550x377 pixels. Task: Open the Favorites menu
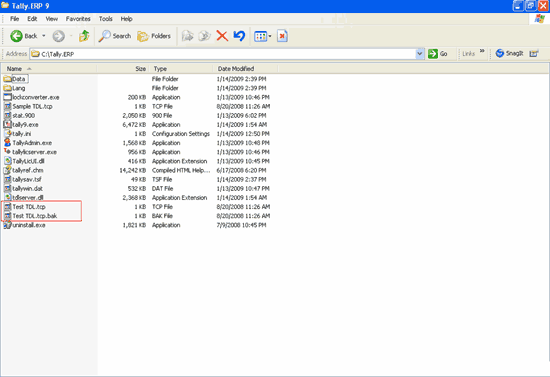(x=78, y=19)
